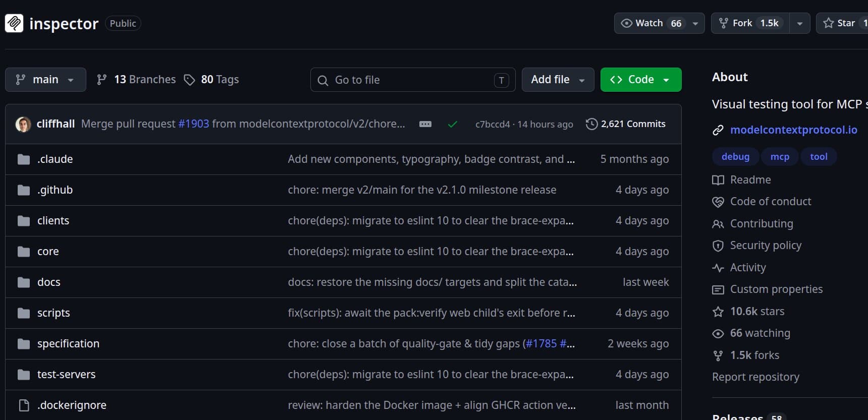Click the note icon beside Custom properties
This screenshot has width=868, height=420.
click(x=718, y=289)
